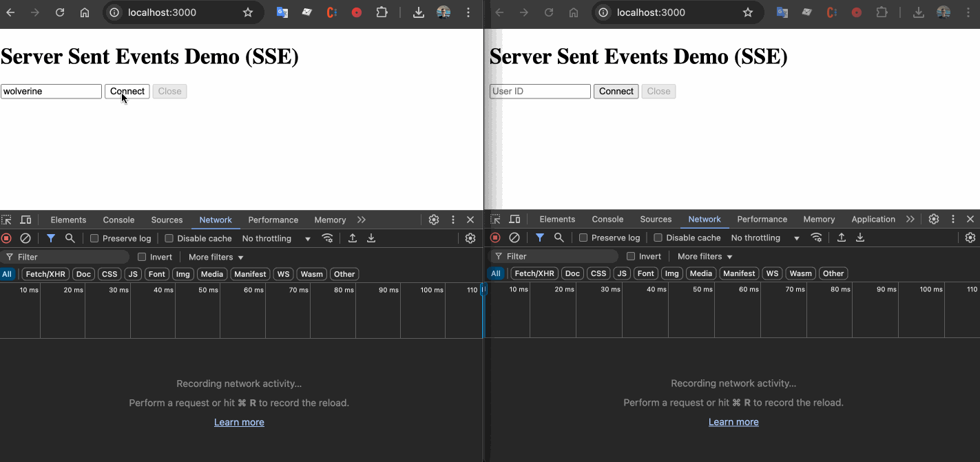The width and height of the screenshot is (980, 462).
Task: Follow the Learn more link in left DevTools
Action: [x=239, y=422]
